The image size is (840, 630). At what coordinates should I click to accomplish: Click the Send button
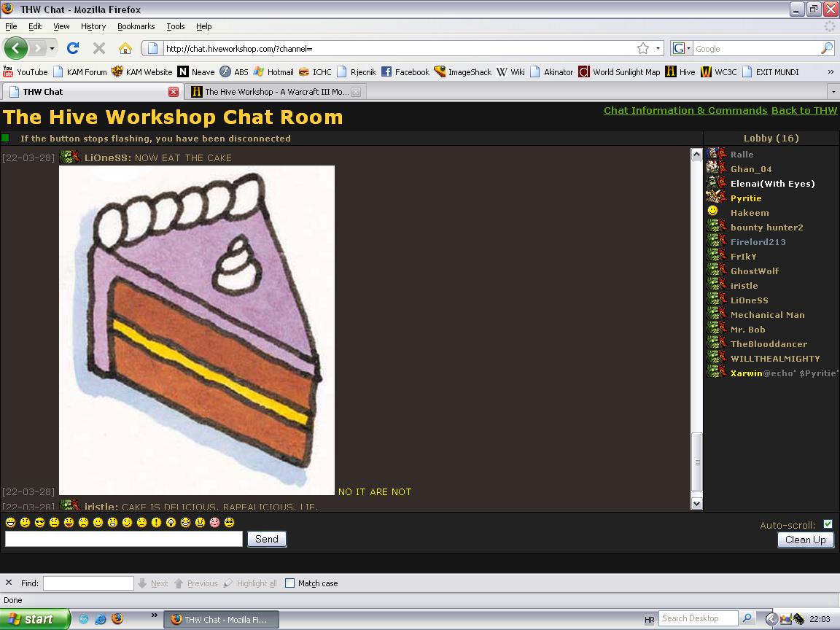pos(267,539)
